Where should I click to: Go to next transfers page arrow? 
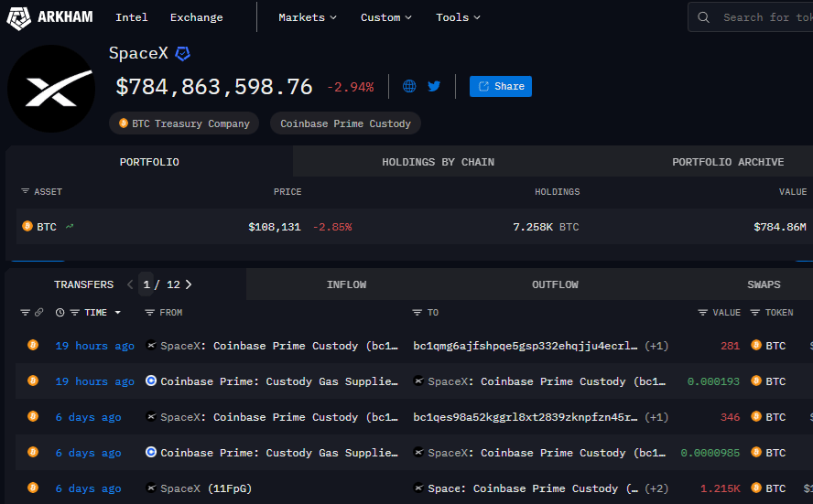[189, 284]
